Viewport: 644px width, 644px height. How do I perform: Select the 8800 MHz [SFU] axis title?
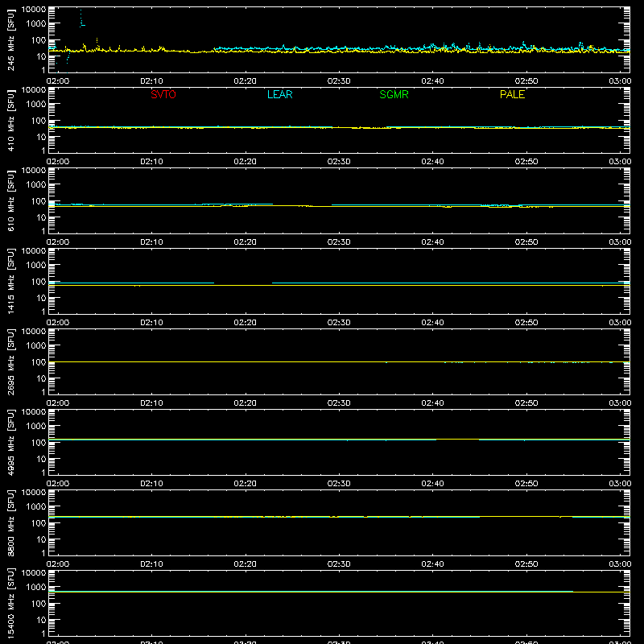10,522
